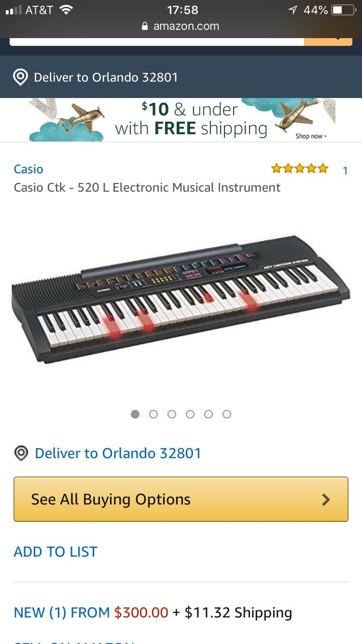Click the blue Deliver to Orlando 32801 link
The height and width of the screenshot is (644, 362).
[x=118, y=453]
